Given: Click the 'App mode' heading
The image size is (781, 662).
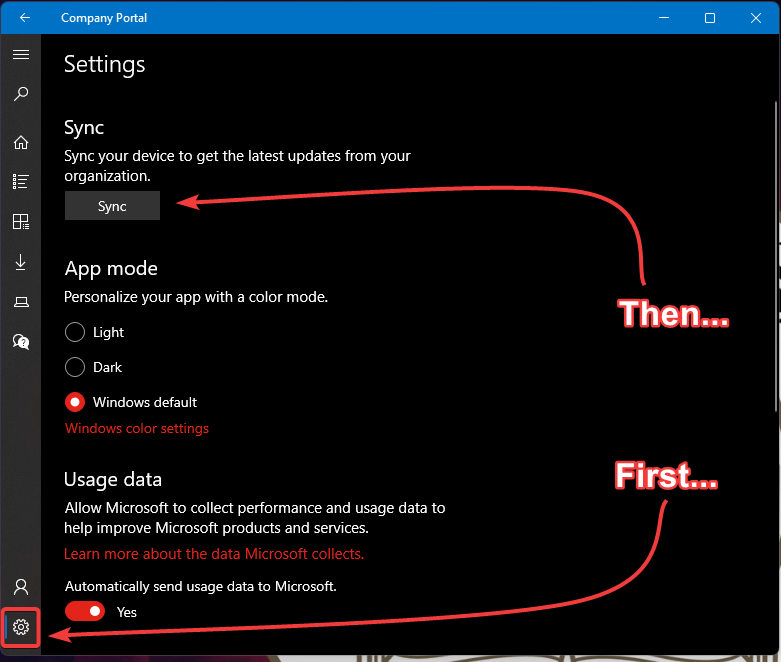Looking at the screenshot, I should (111, 268).
